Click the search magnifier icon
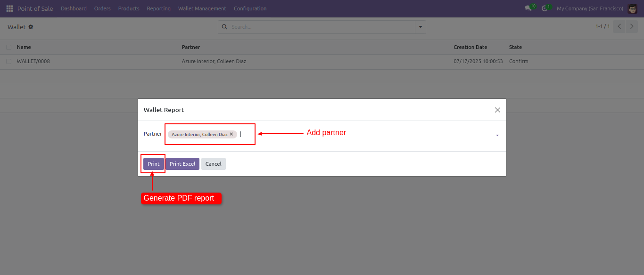The image size is (644, 275). 224,27
